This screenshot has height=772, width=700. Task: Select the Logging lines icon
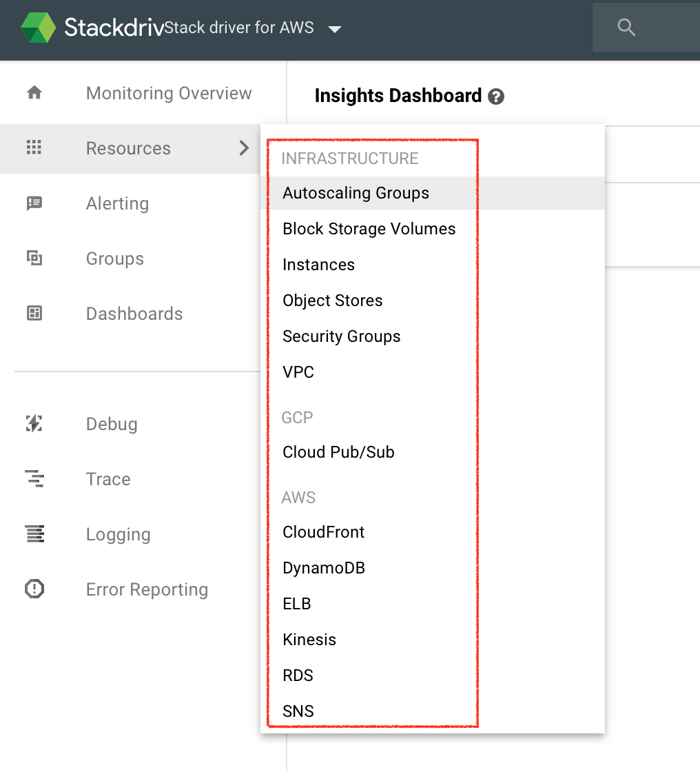click(33, 534)
